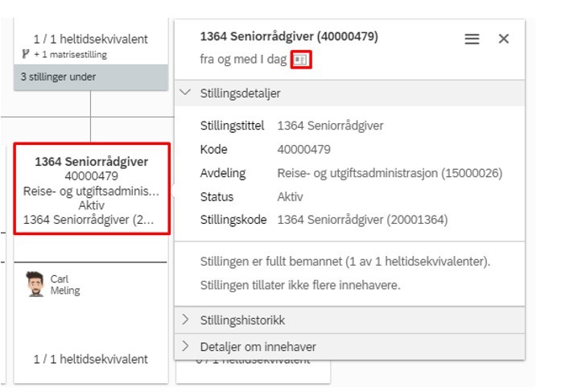
Task: Open '3 stillinger under' bar
Action: coord(91,77)
